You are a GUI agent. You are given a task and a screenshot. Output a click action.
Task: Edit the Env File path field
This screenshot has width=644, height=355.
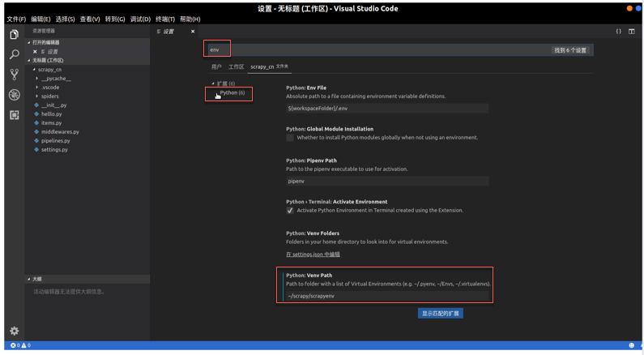(x=387, y=109)
